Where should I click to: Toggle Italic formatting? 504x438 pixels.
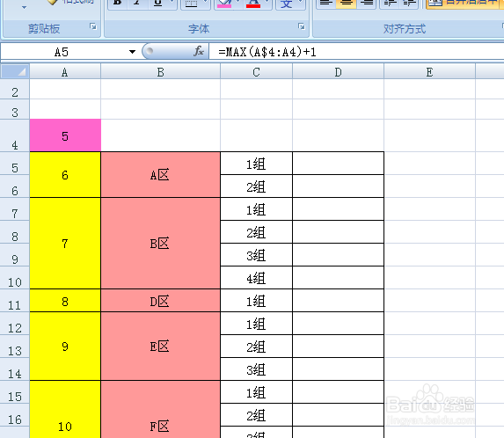point(137,3)
